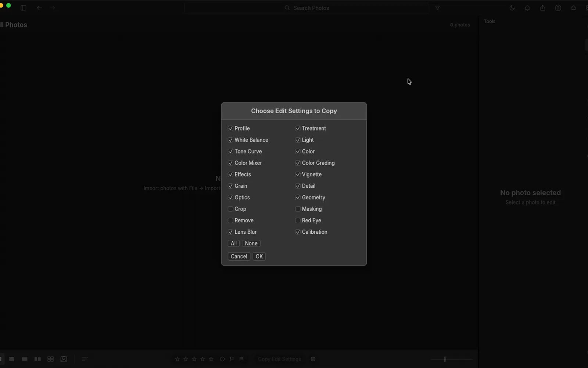Set the reject flag in bottom toolbar
The height and width of the screenshot is (368, 588).
241,359
